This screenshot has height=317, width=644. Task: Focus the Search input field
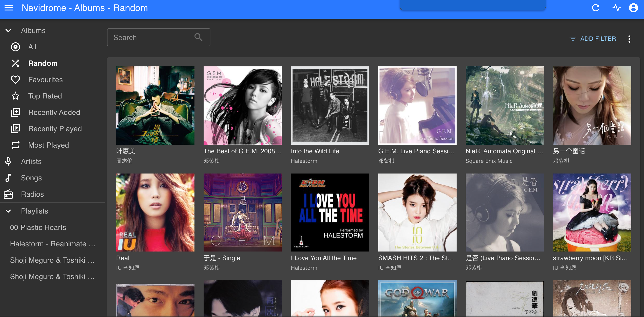coord(158,38)
